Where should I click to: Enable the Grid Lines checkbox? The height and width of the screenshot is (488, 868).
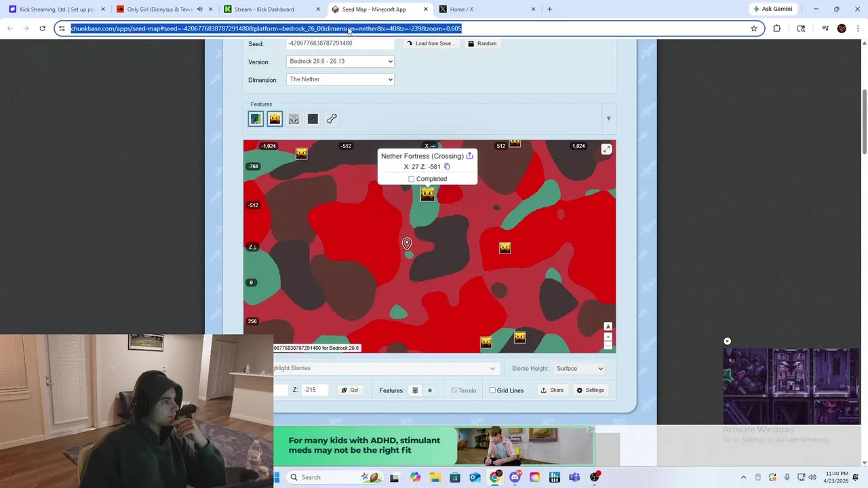[492, 390]
